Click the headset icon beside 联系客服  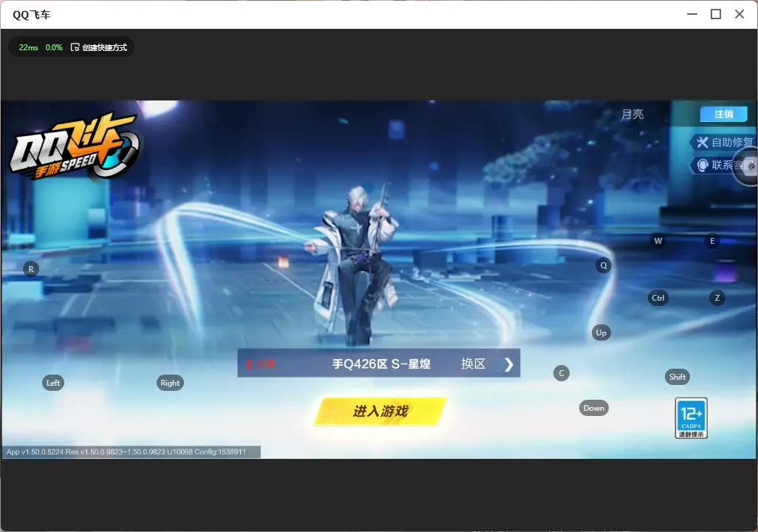703,166
